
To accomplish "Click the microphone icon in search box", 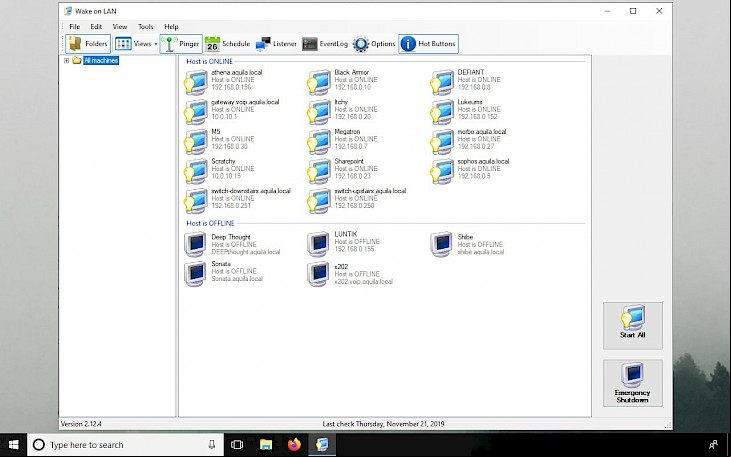I will (212, 444).
